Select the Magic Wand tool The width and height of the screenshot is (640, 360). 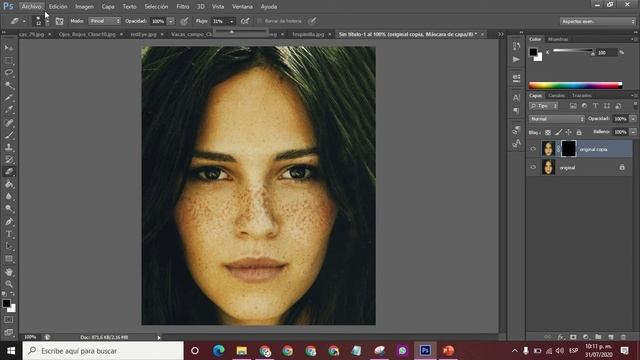[x=9, y=85]
